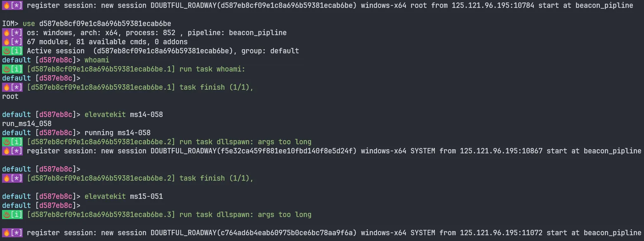644x241 pixels.
Task: Click the 'elevatekit ms14-058' command
Action: coord(124,115)
